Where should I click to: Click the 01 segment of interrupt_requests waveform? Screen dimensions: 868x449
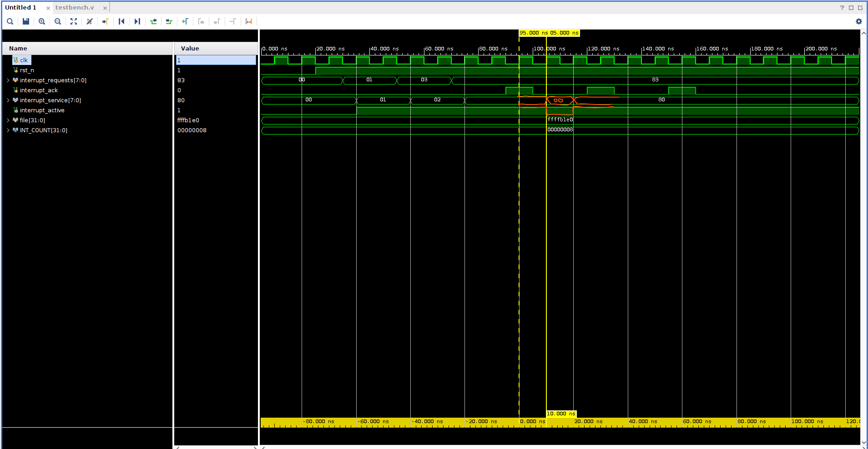point(369,80)
